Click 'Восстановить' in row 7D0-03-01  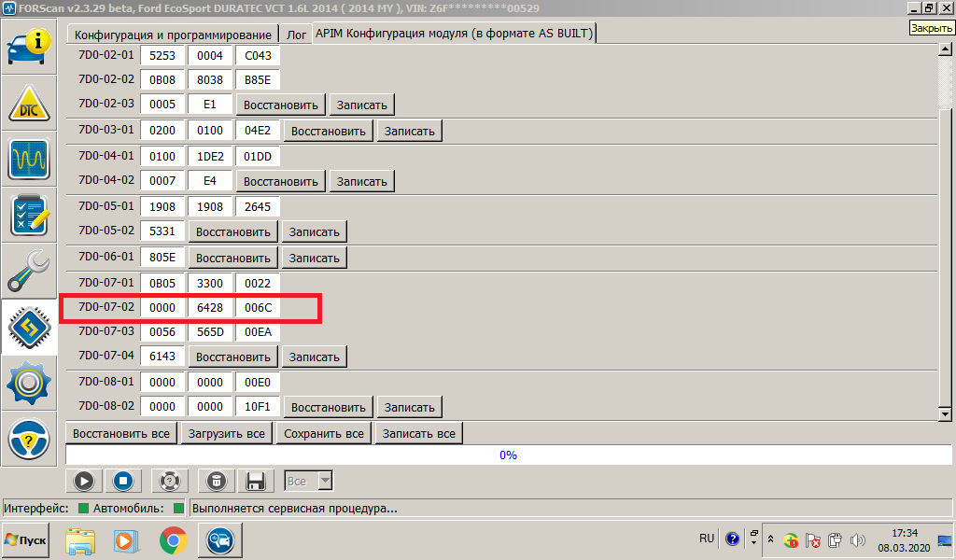pyautogui.click(x=328, y=131)
